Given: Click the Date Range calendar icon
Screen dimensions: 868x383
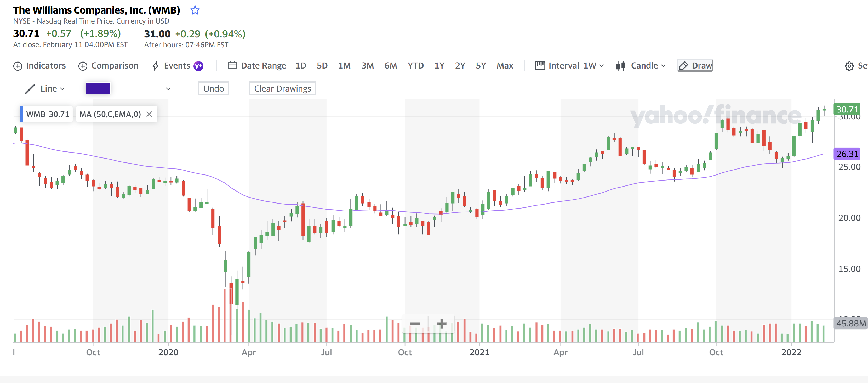Looking at the screenshot, I should pyautogui.click(x=232, y=65).
